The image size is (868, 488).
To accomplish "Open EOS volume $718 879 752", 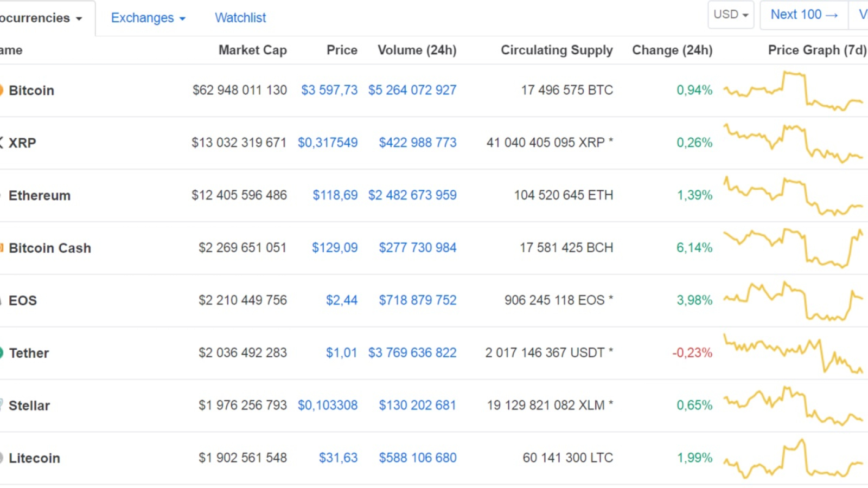I will [418, 300].
